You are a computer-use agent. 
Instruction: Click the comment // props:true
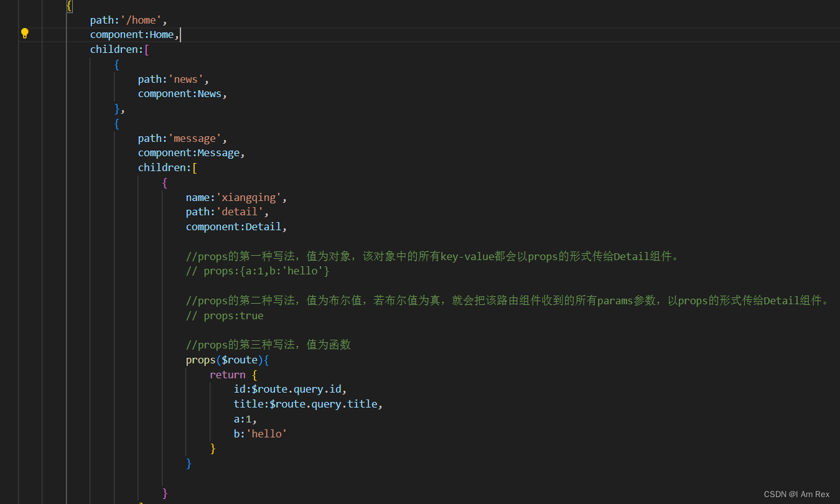pos(225,315)
